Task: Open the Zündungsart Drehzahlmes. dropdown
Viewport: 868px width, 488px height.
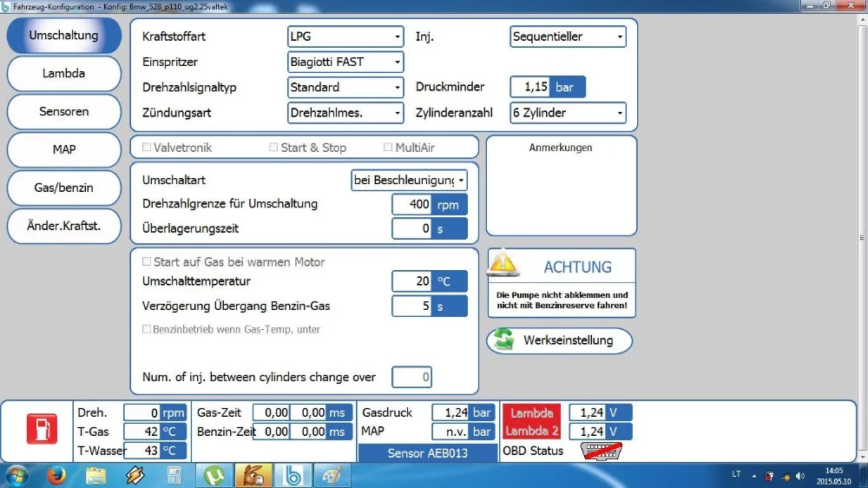Action: tap(345, 113)
